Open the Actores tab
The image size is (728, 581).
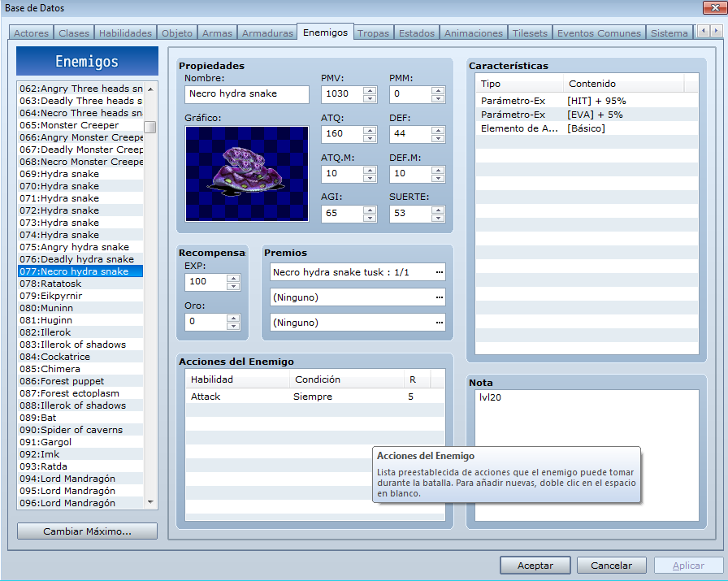pyautogui.click(x=31, y=33)
